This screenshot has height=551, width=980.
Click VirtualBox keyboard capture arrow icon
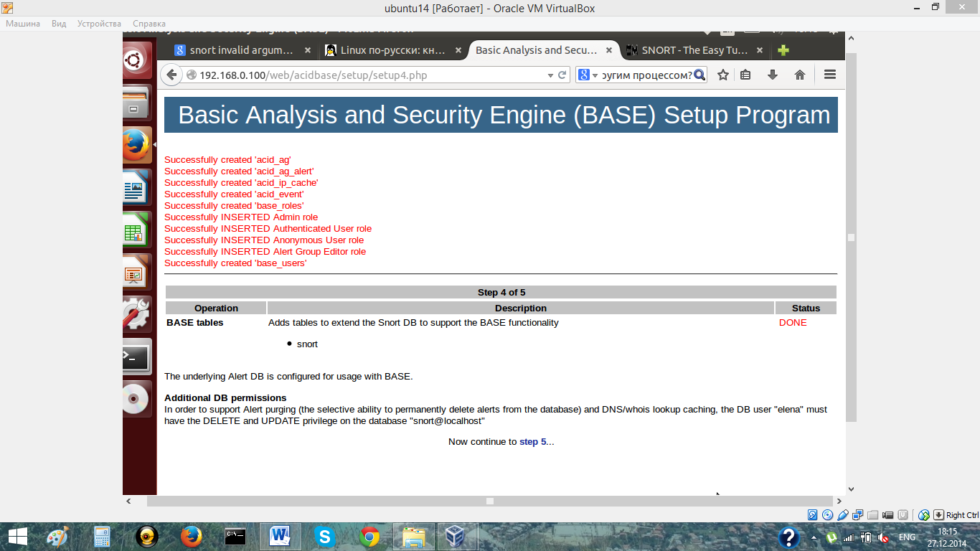pyautogui.click(x=938, y=515)
